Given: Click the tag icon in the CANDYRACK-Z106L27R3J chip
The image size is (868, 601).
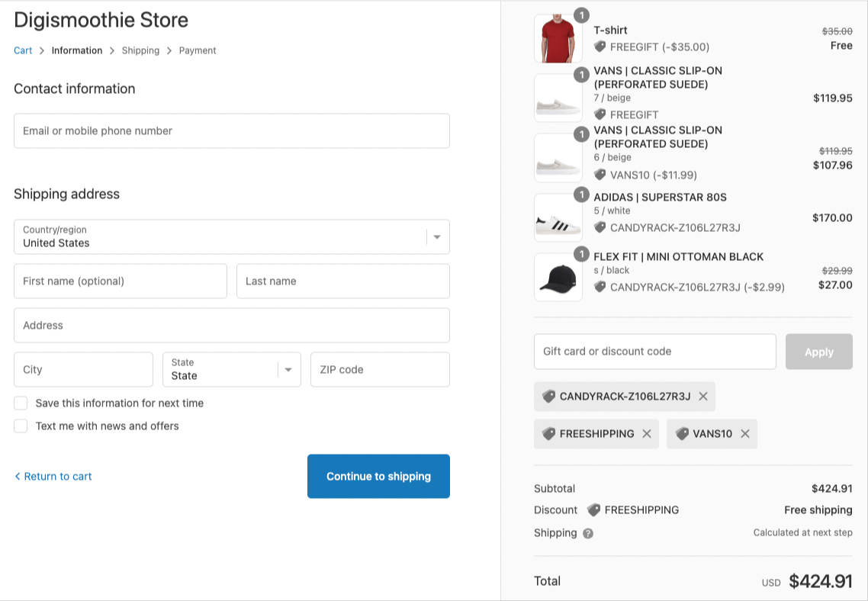Looking at the screenshot, I should point(548,397).
